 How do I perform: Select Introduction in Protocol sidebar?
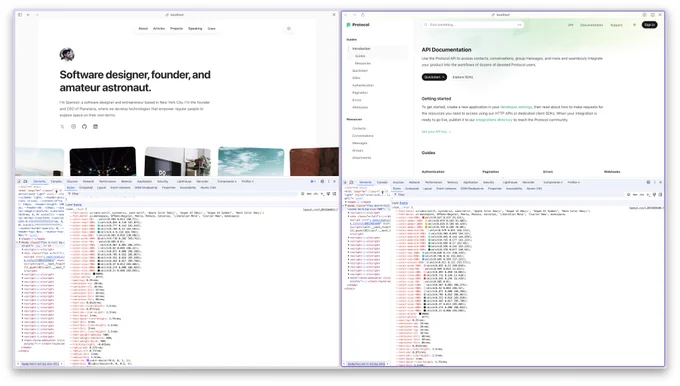coord(361,49)
